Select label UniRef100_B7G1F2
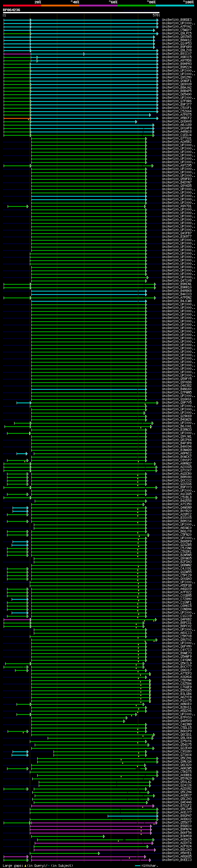Viewport: 197px width, 868px height. pos(177,806)
